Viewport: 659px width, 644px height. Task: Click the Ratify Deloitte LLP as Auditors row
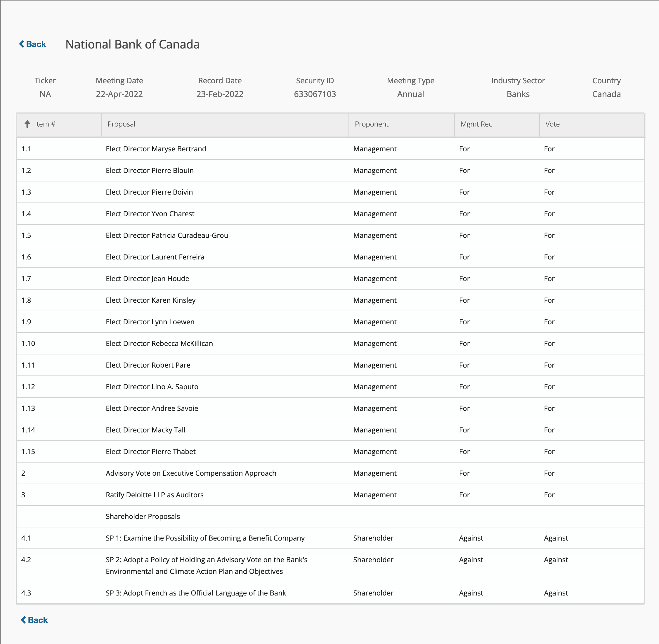(x=155, y=495)
